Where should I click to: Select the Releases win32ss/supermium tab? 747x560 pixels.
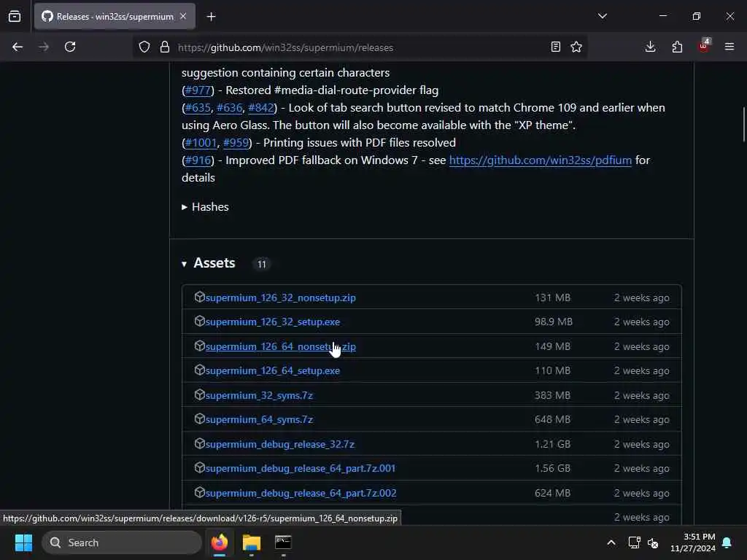point(115,16)
